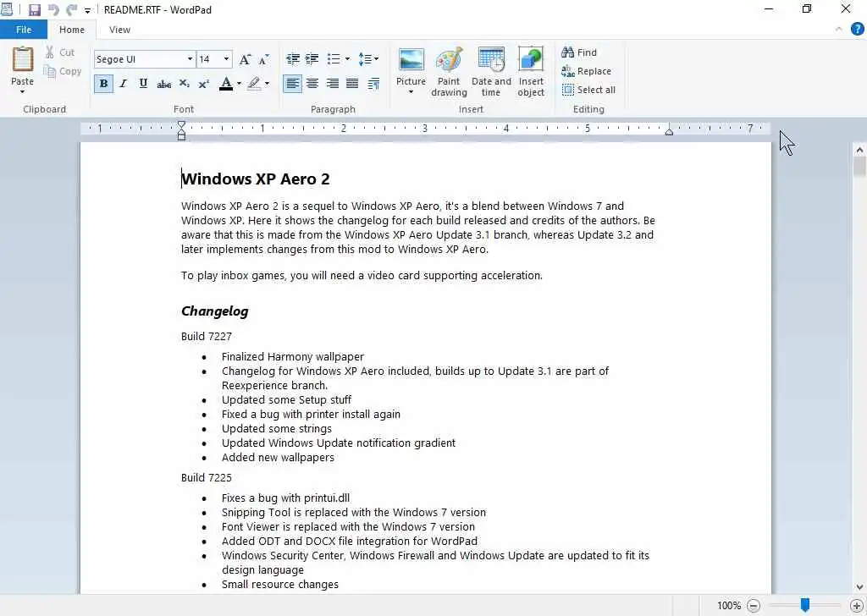Open Paragraph settings dialog icon
The width and height of the screenshot is (867, 616).
tap(373, 84)
